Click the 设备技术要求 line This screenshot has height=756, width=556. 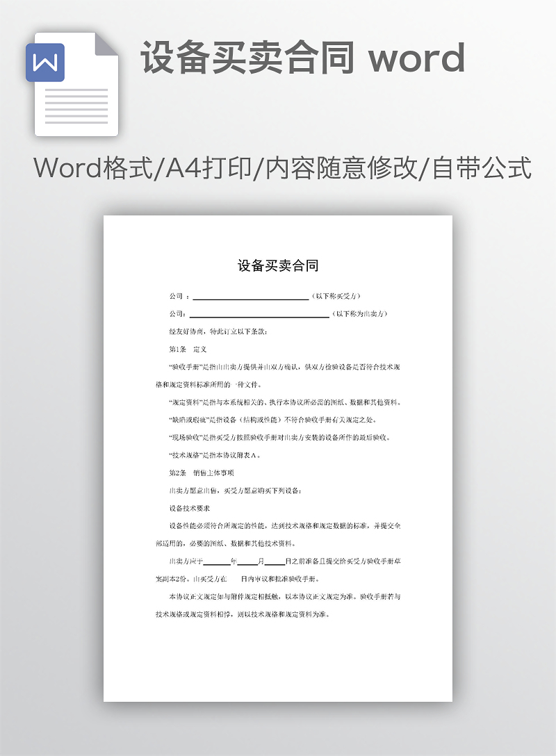pos(189,508)
